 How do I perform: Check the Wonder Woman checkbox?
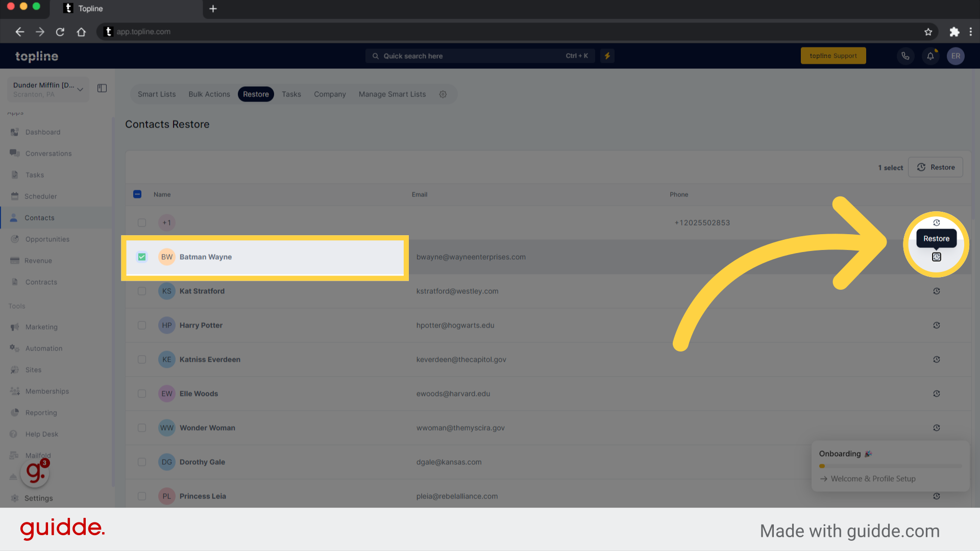click(x=142, y=428)
